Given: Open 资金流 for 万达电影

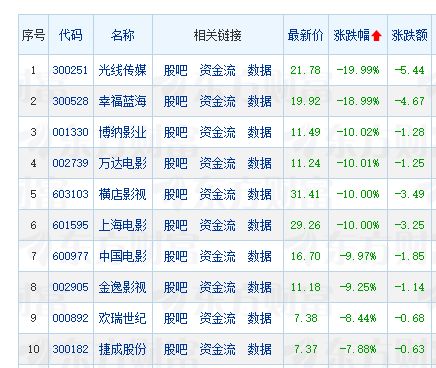Looking at the screenshot, I should click(x=217, y=163).
